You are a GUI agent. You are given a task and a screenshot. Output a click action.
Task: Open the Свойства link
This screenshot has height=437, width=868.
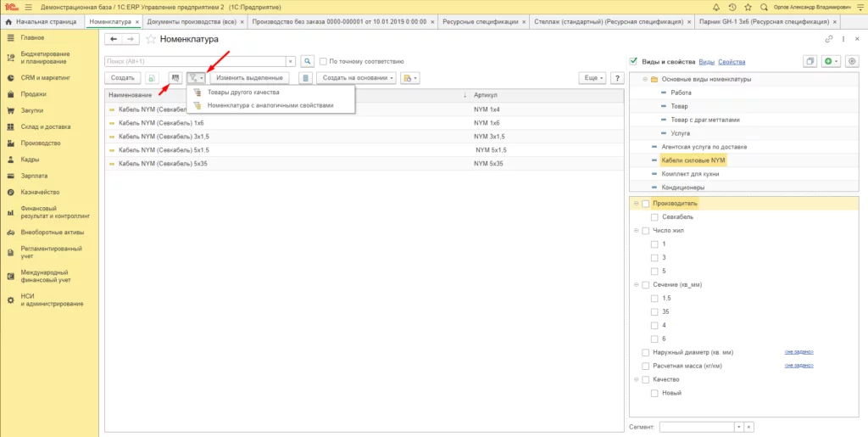(x=732, y=62)
